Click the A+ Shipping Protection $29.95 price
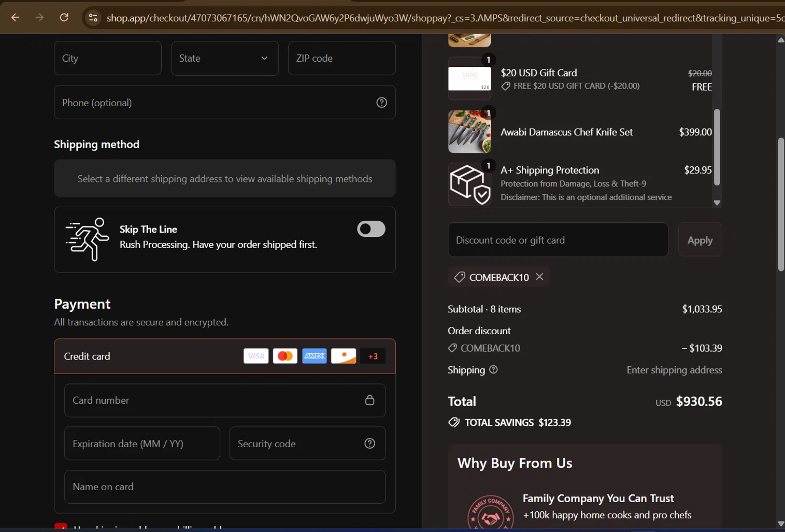The width and height of the screenshot is (785, 532). point(698,170)
